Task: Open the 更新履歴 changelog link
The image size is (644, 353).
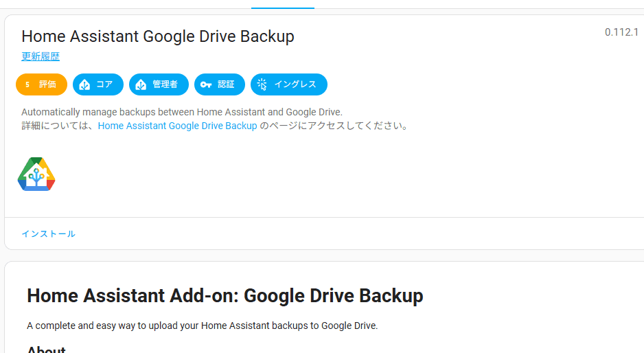Action: coord(41,56)
